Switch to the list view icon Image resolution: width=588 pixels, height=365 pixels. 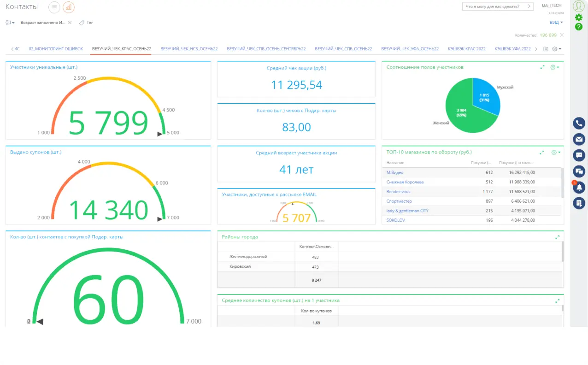pos(54,7)
